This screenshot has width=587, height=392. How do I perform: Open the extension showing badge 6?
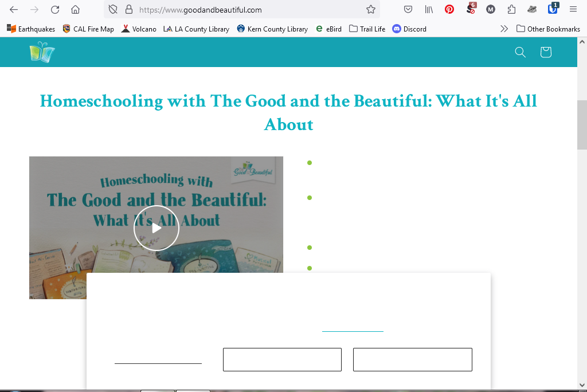click(471, 9)
